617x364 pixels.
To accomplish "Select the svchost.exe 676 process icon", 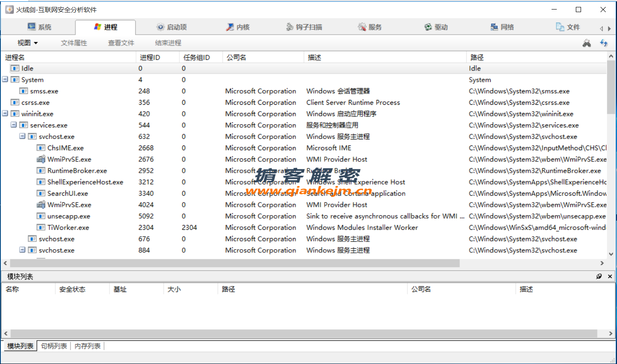I will coord(32,239).
